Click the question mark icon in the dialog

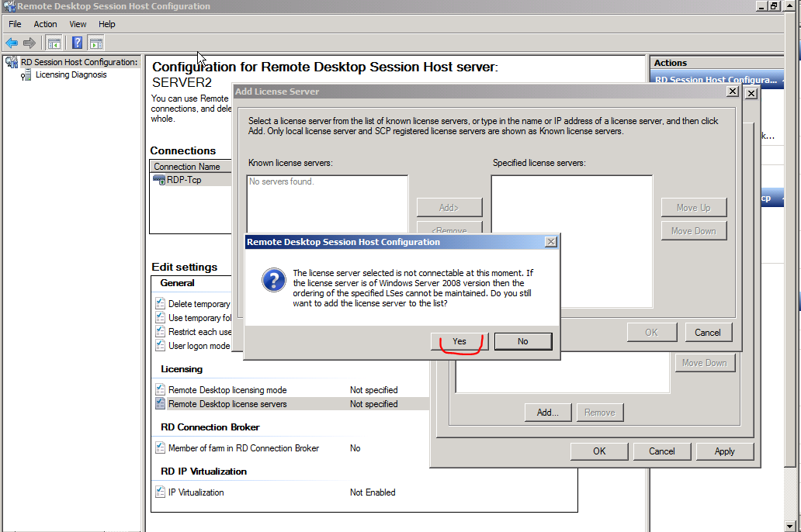tap(274, 280)
